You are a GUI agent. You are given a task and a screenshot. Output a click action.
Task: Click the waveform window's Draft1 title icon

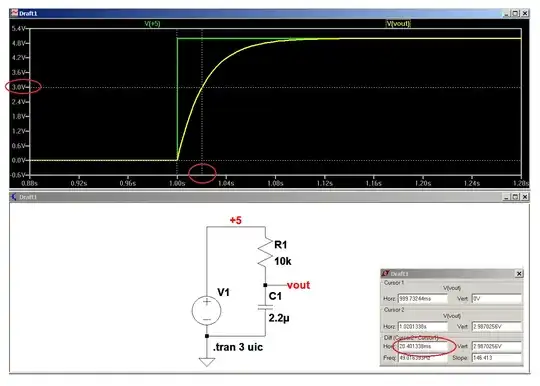click(14, 13)
